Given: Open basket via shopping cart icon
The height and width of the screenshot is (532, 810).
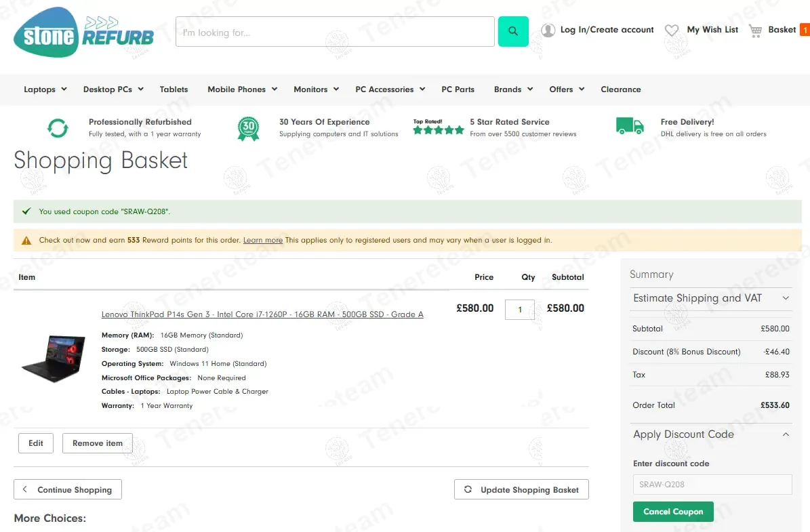Looking at the screenshot, I should tap(755, 30).
